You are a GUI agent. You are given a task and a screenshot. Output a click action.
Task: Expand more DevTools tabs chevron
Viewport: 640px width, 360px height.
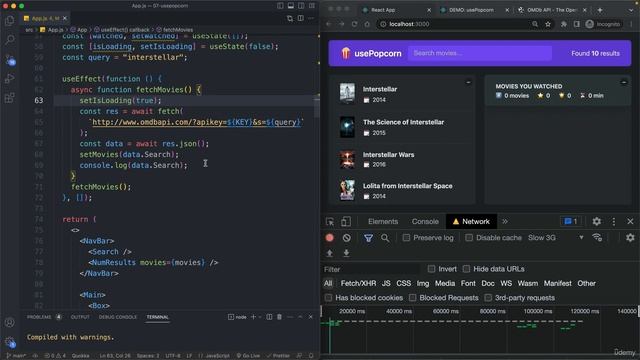[505, 221]
